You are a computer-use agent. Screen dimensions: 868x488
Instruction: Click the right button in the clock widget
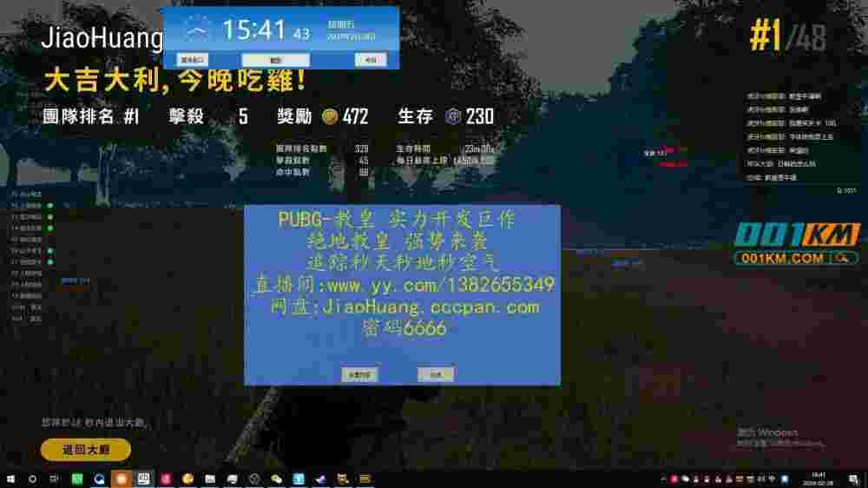371,60
